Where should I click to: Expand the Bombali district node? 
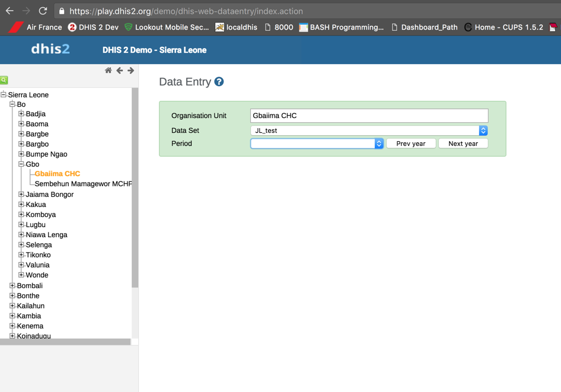[12, 286]
